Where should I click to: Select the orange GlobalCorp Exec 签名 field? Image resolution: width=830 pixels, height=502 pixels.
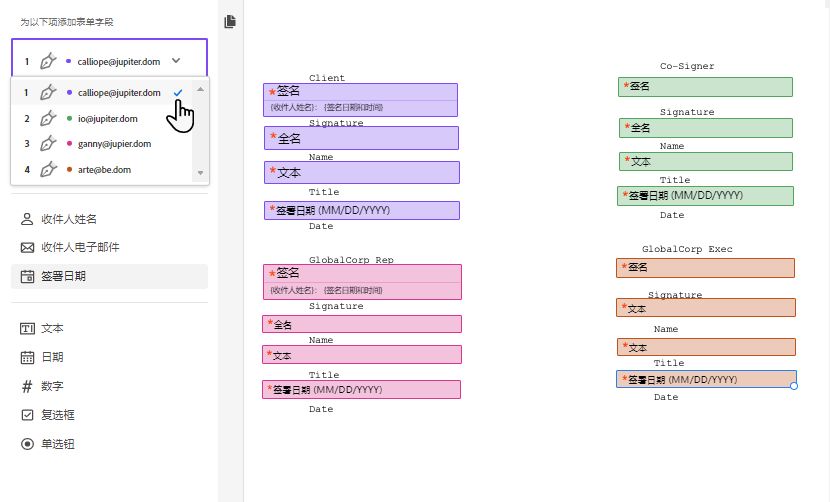(705, 268)
